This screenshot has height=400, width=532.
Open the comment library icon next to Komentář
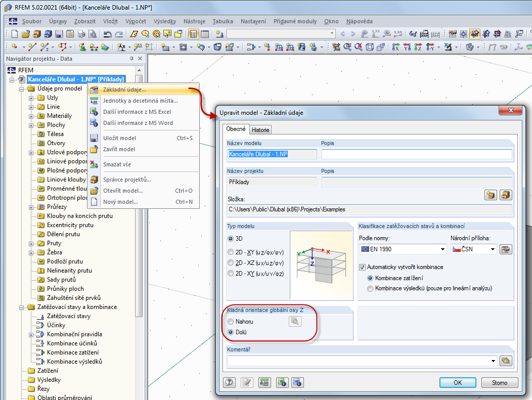[506, 361]
